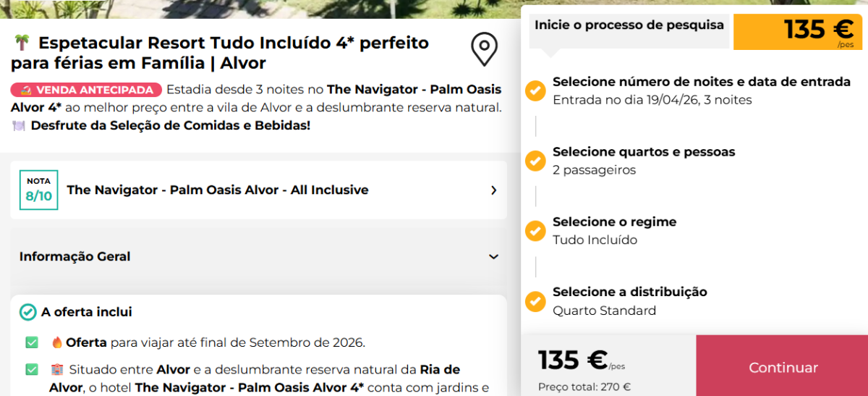The width and height of the screenshot is (868, 396).
Task: Click the NOTA 8/10 rating badge
Action: [x=39, y=190]
